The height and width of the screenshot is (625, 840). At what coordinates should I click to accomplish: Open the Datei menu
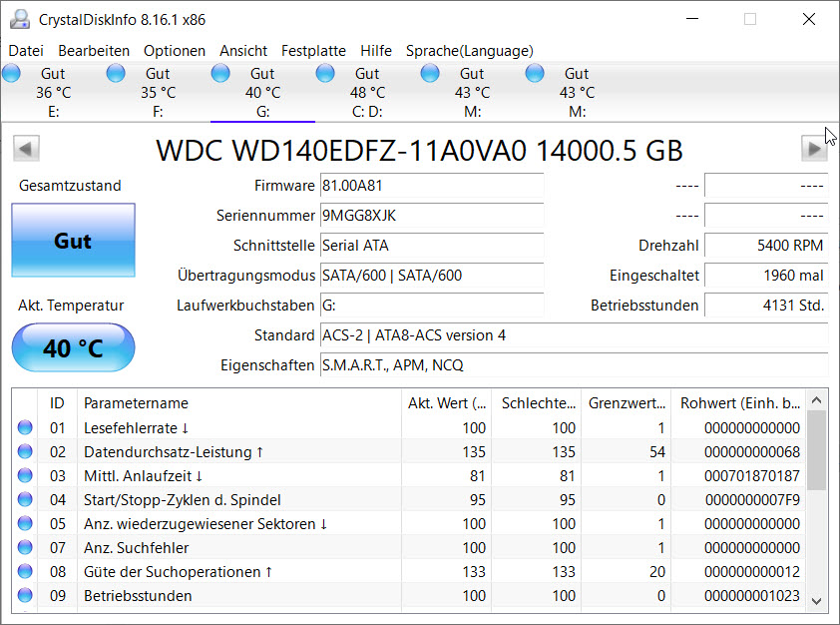point(26,50)
